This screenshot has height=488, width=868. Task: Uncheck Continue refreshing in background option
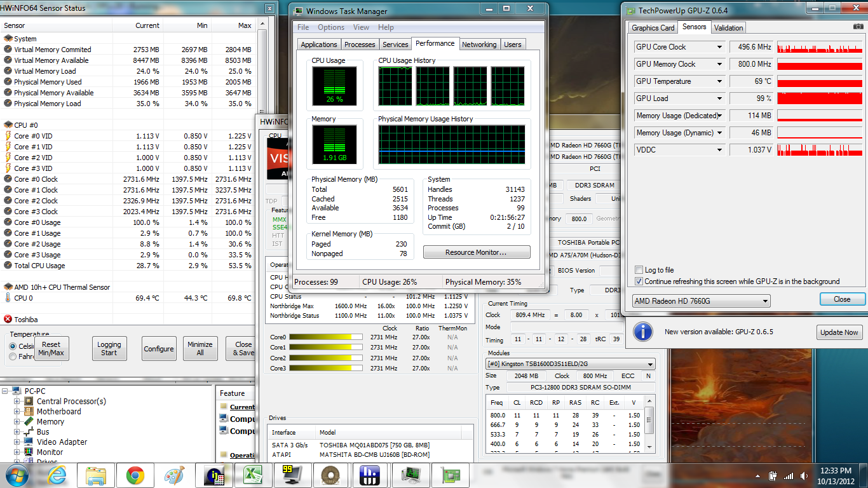point(639,281)
